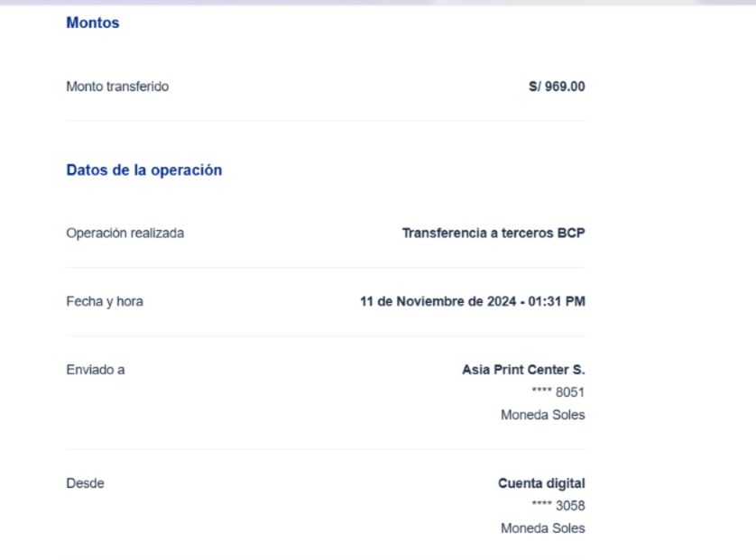
Task: Select the S/ 969.00 transferred amount
Action: click(557, 87)
